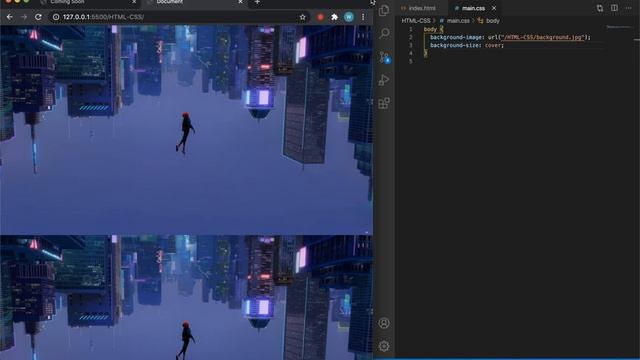This screenshot has width=640, height=360.
Task: Click the background.jpg URL link in code
Action: 542,37
